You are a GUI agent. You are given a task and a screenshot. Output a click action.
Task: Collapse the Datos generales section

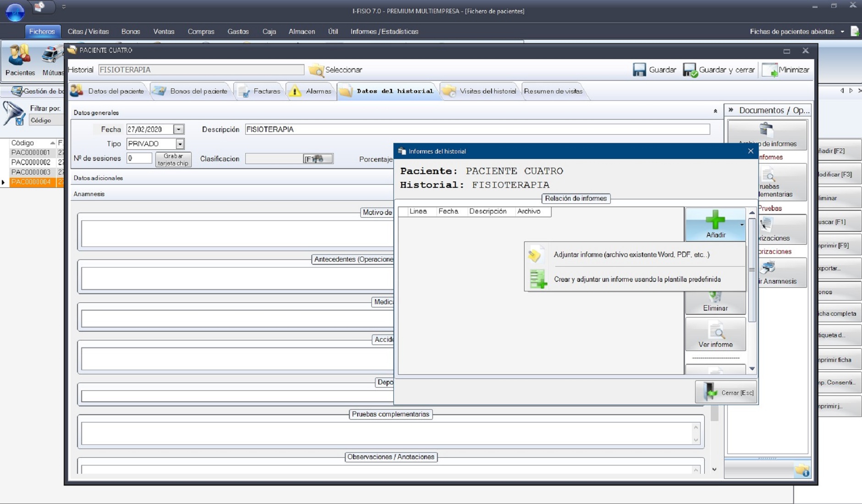[x=715, y=111]
